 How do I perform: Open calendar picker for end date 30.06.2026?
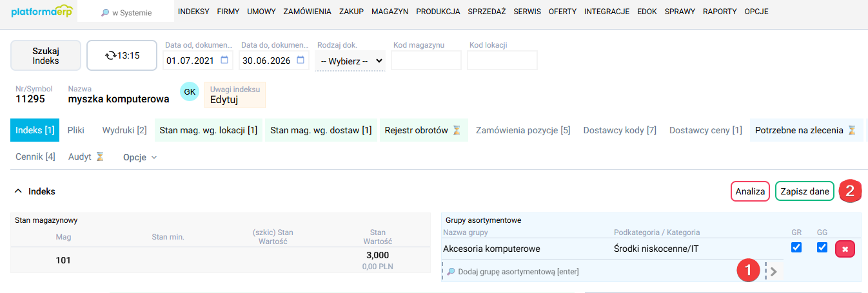point(301,60)
